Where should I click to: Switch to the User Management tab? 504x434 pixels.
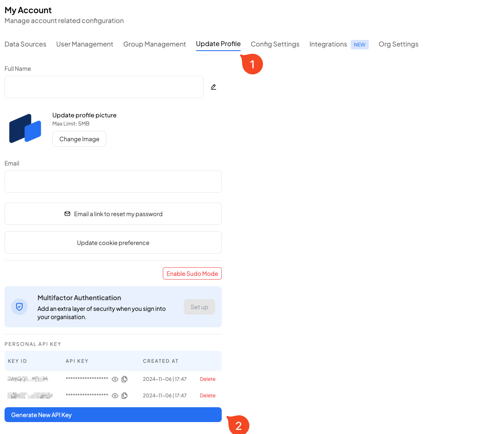(85, 44)
